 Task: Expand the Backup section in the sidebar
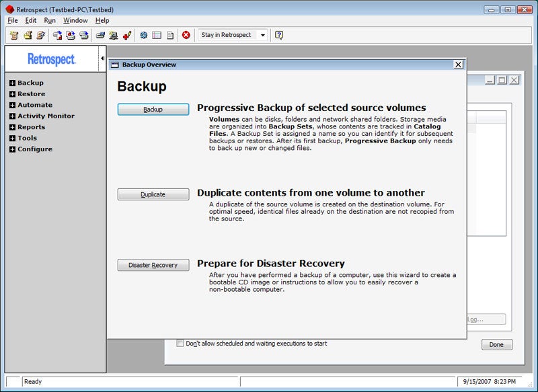[x=12, y=83]
